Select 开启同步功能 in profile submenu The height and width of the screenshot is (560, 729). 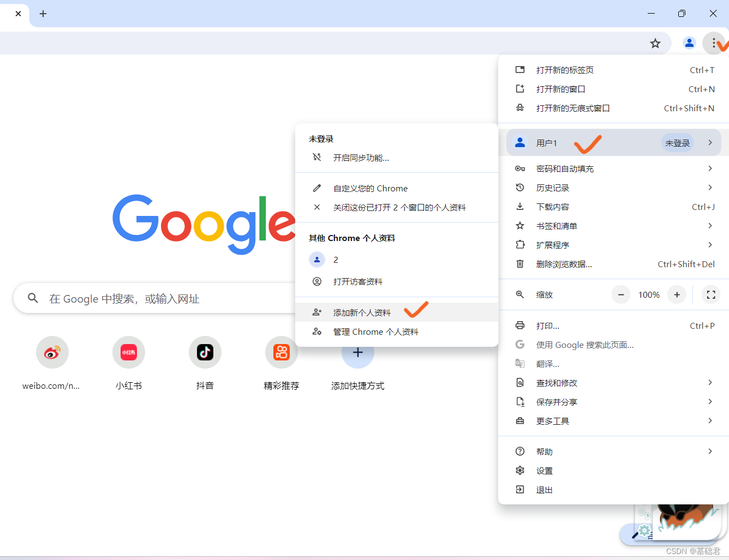pos(397,158)
